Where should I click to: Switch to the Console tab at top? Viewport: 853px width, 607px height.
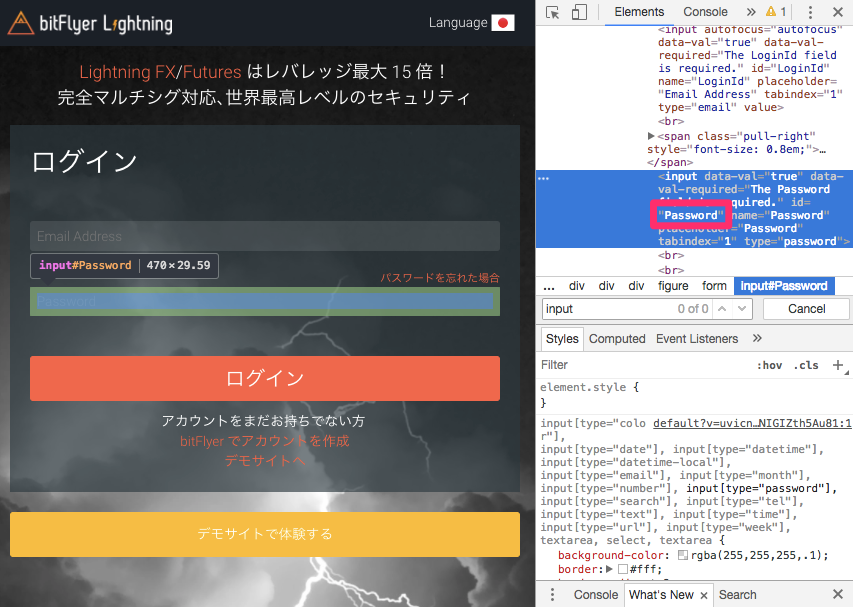(x=705, y=12)
